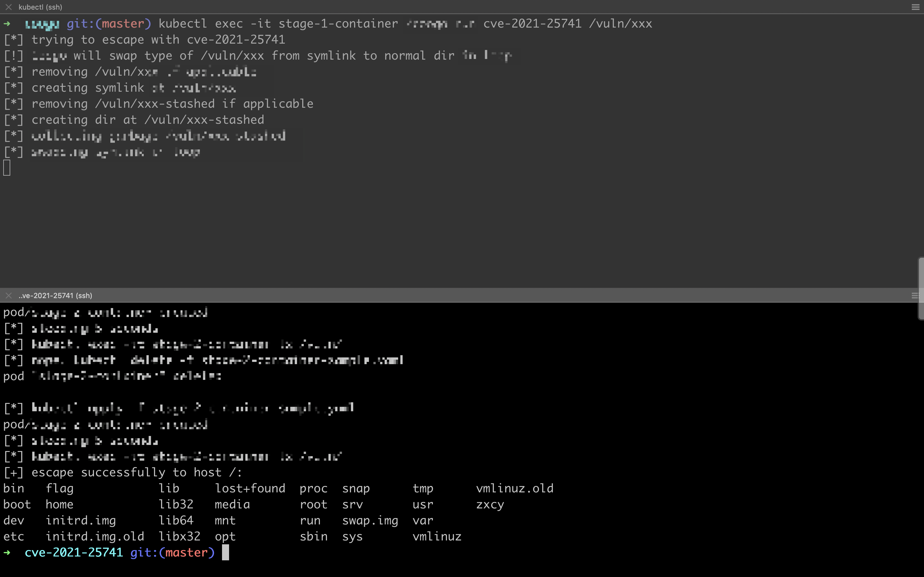Click 'git:(master)' in the top command line
The image size is (924, 577).
[x=109, y=24]
